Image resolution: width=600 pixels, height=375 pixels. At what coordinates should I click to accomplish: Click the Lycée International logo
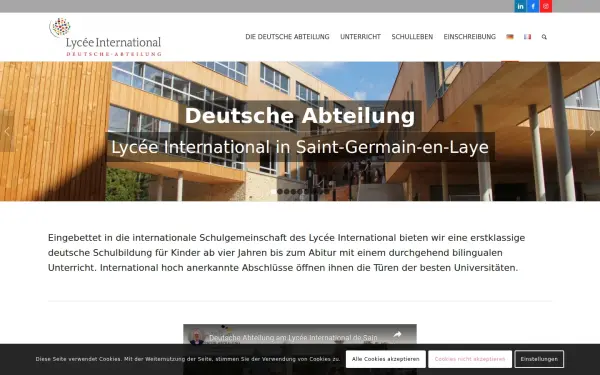point(105,37)
